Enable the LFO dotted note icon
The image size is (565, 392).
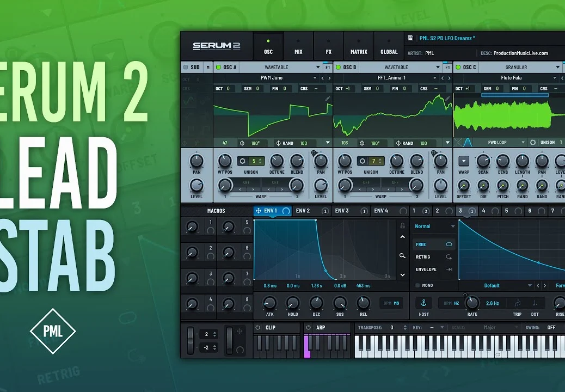click(535, 303)
